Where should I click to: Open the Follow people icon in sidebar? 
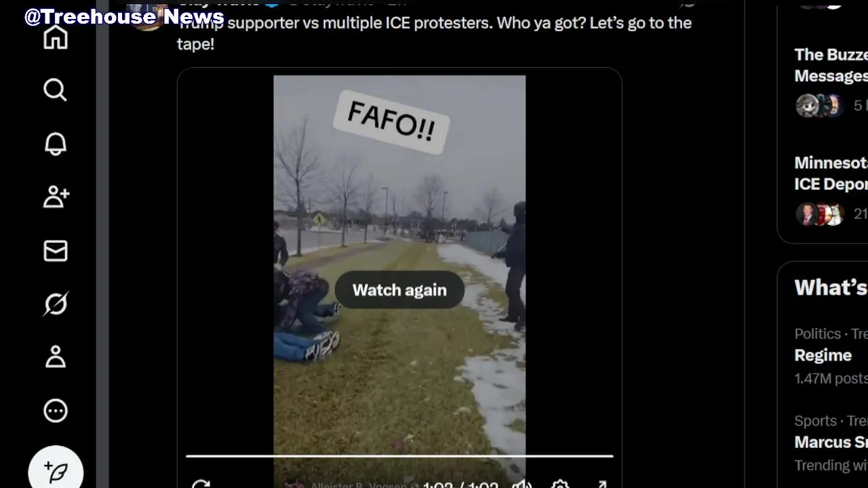click(x=56, y=197)
